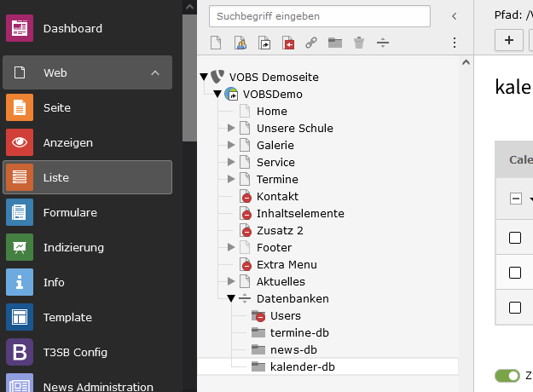Click the plus create record button

click(509, 39)
